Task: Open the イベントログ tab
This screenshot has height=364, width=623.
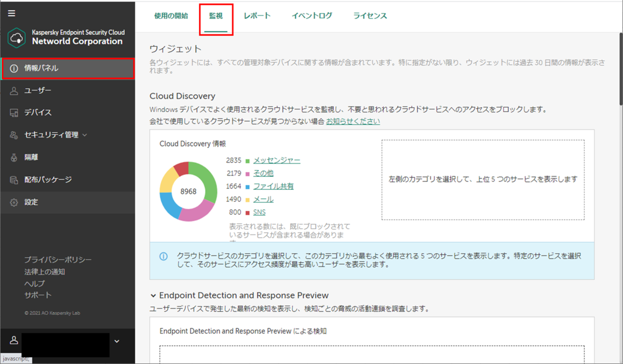Action: 311,16
